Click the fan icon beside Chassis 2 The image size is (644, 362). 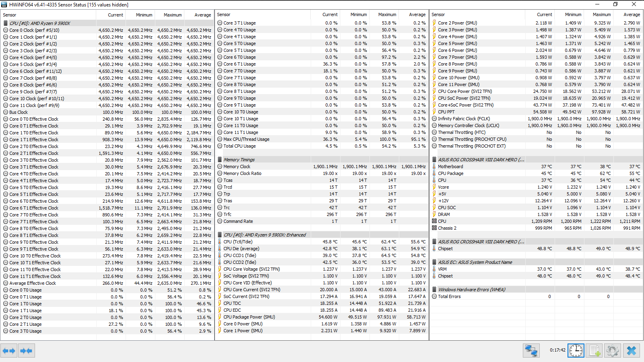coord(434,228)
